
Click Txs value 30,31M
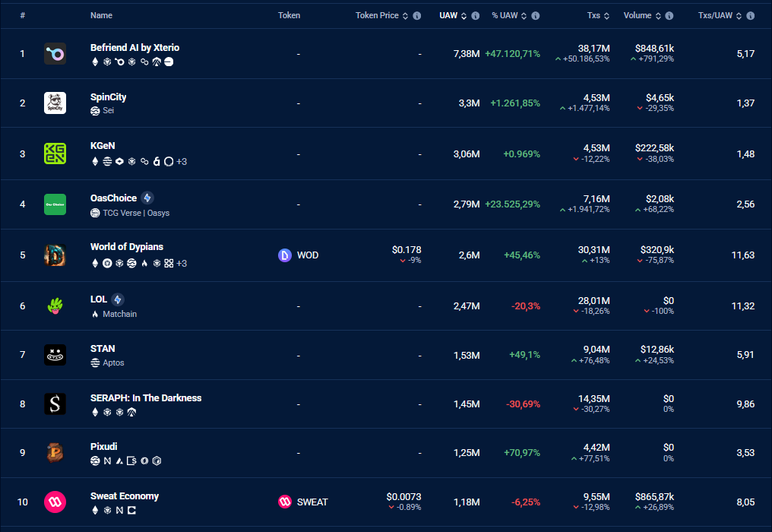(x=593, y=250)
